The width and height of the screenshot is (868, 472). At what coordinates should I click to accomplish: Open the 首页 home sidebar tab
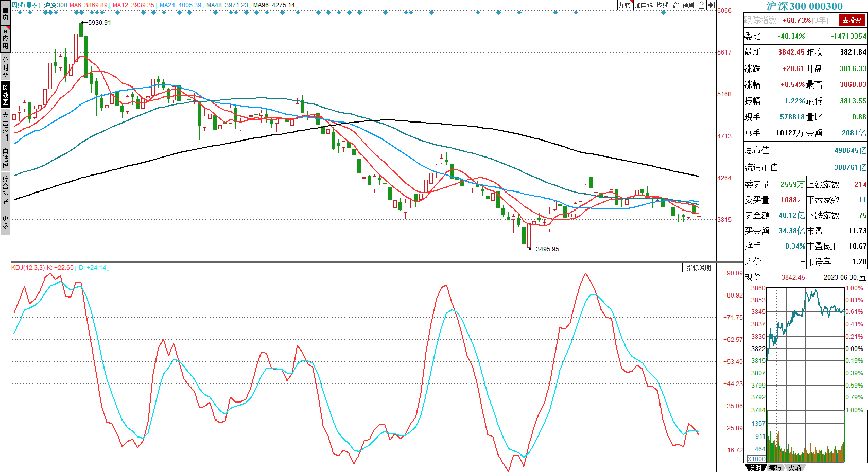click(5, 13)
